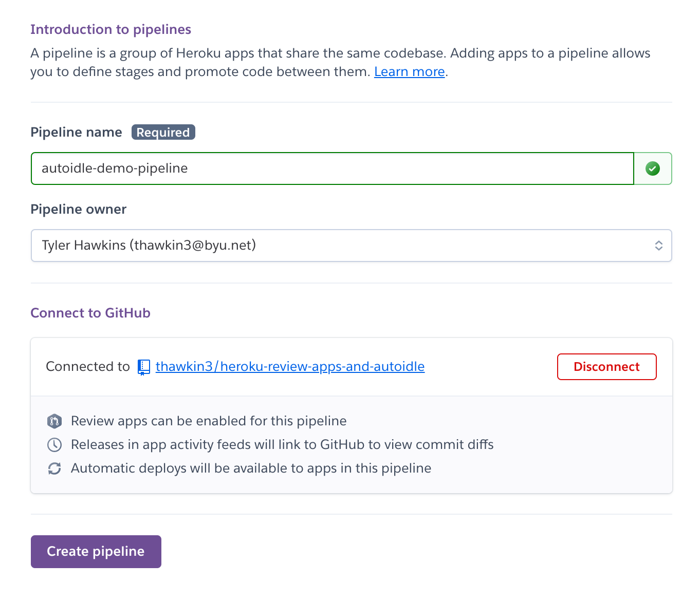700x601 pixels.
Task: Click the 'Pipeline owner' label
Action: point(78,210)
